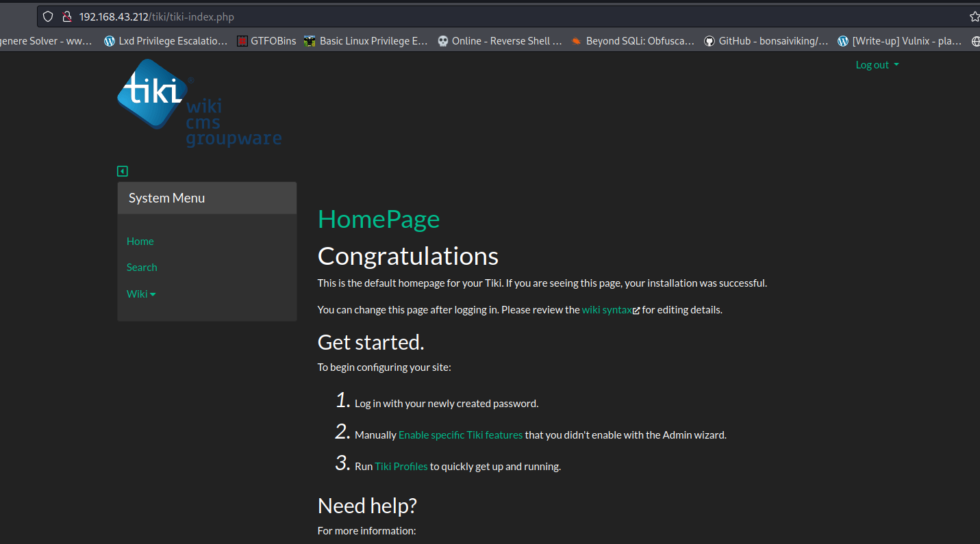Open the Tiki Profiles link

pos(401,466)
